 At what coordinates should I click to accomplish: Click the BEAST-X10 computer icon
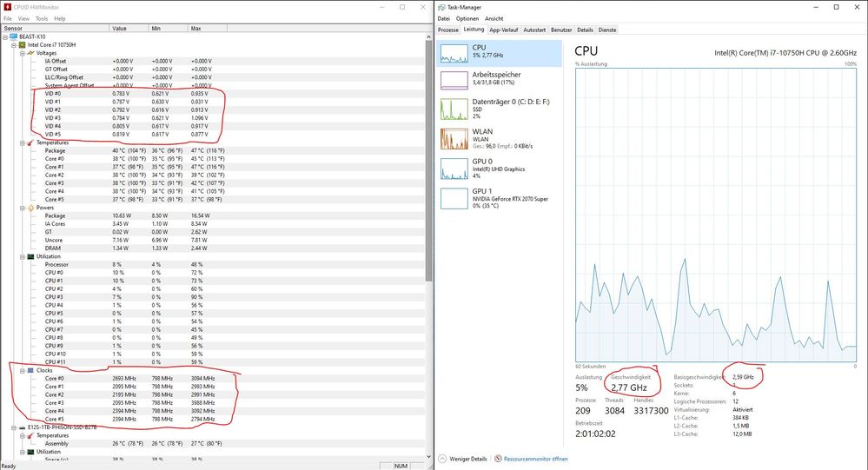[13, 36]
